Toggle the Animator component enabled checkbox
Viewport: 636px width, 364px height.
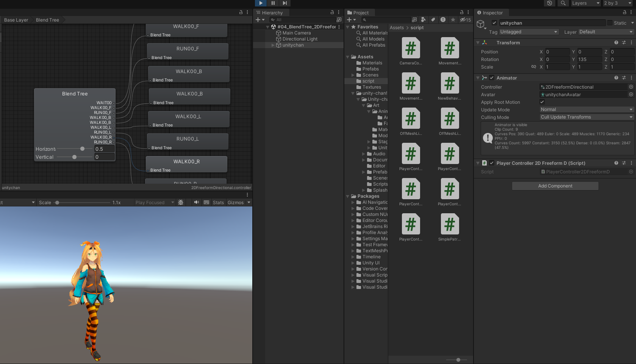492,78
